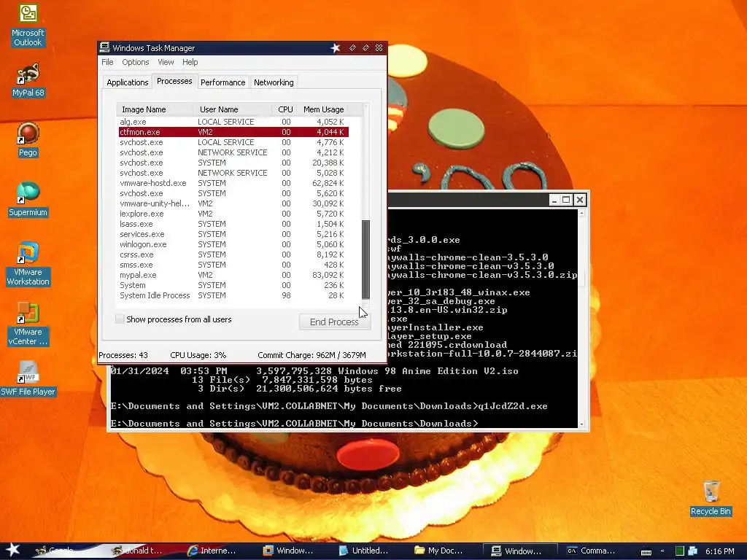The height and width of the screenshot is (560, 747).
Task: Click the End Process button
Action: click(334, 322)
